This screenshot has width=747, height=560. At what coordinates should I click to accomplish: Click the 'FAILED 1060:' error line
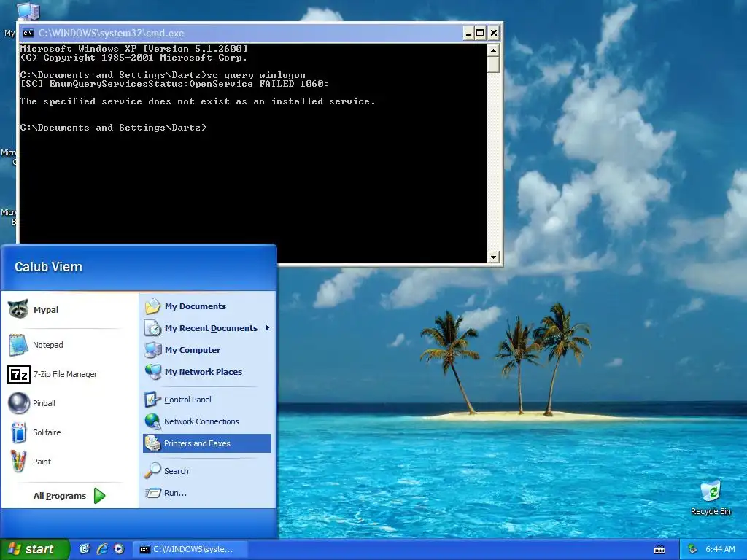point(174,84)
